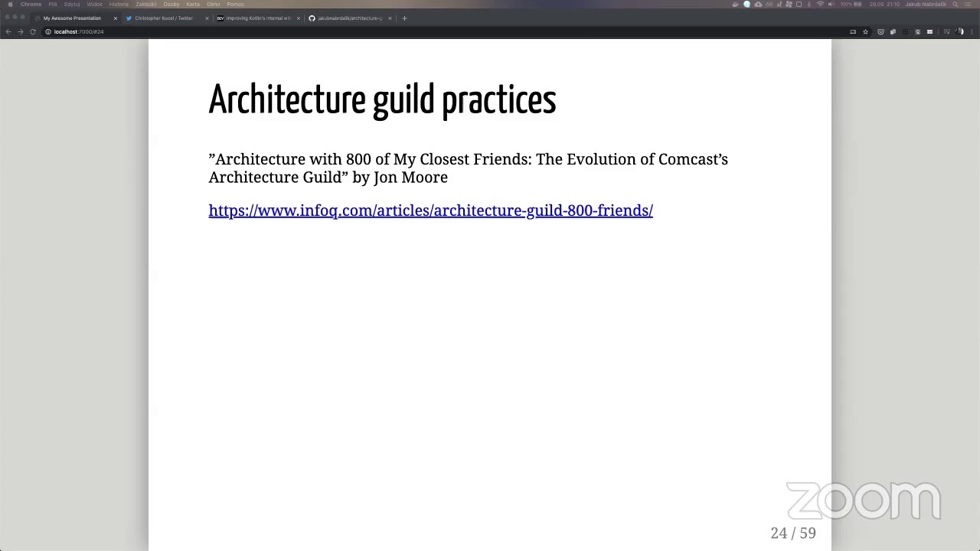Click the Jakub Nabrdalik user name
The image size is (980, 551).
click(926, 4)
